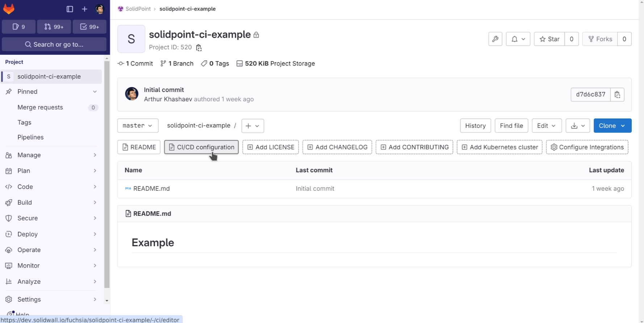Open the Edit dropdown menu
644x323 pixels.
click(x=547, y=126)
